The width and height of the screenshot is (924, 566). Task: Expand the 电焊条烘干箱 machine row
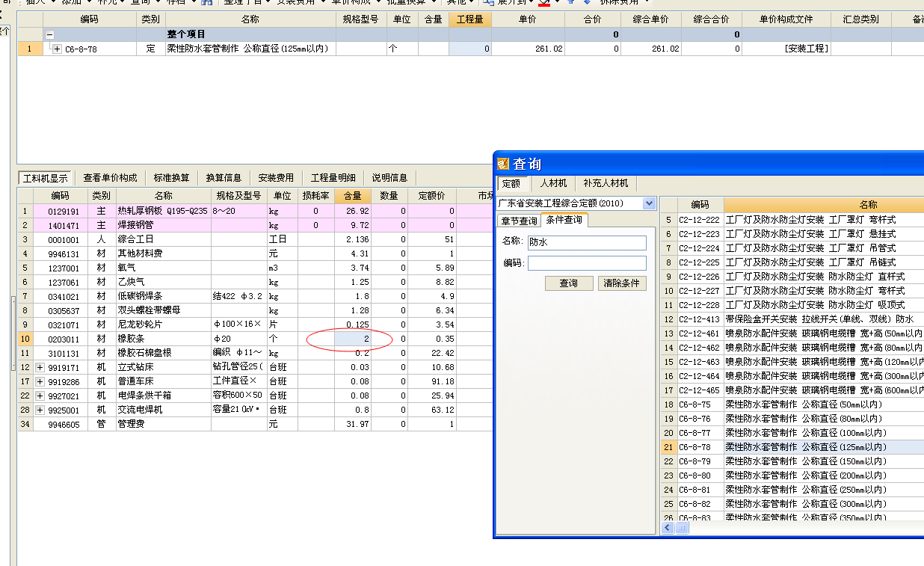pos(40,396)
